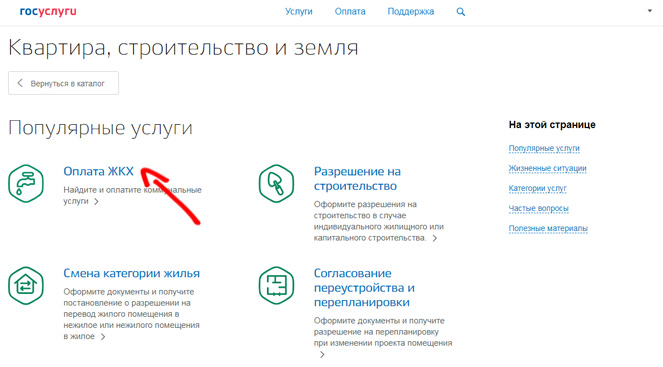
Task: Open the Оплата ЖКХ service link
Action: click(99, 171)
